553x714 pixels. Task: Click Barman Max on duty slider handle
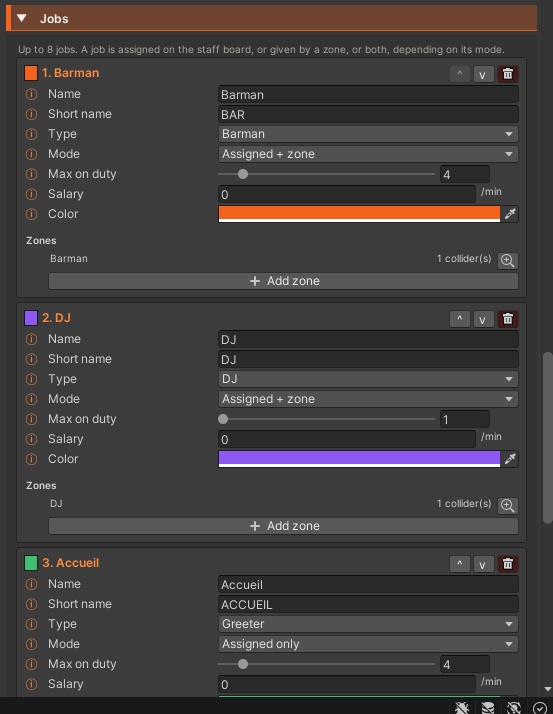pos(243,174)
